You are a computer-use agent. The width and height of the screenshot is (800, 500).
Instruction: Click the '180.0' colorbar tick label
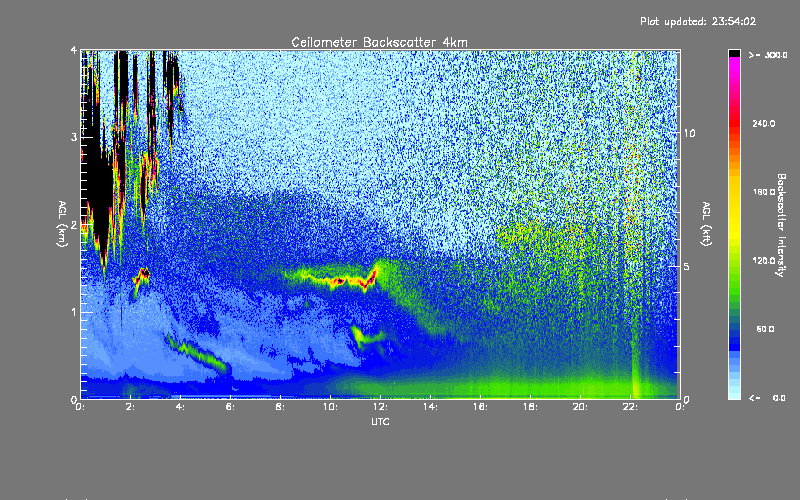[x=764, y=192]
